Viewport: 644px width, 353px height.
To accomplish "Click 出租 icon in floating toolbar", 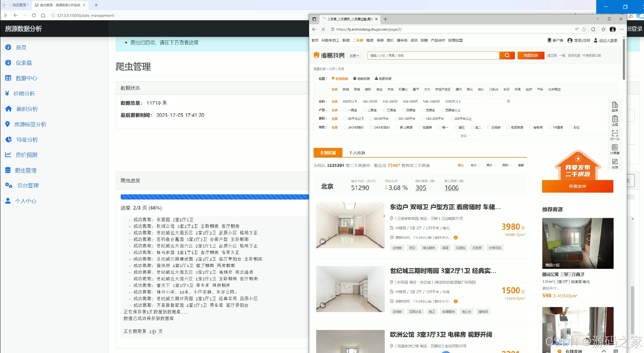I will [615, 121].
